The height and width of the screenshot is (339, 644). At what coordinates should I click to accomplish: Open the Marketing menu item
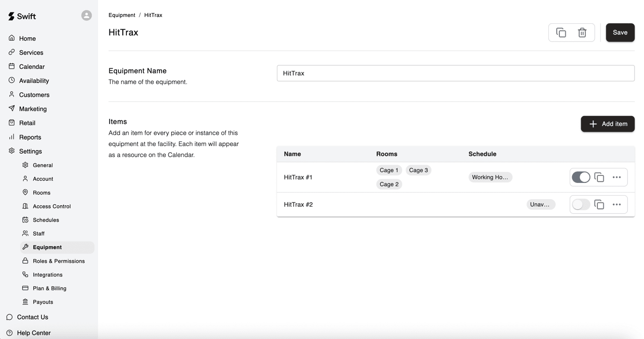(x=33, y=109)
